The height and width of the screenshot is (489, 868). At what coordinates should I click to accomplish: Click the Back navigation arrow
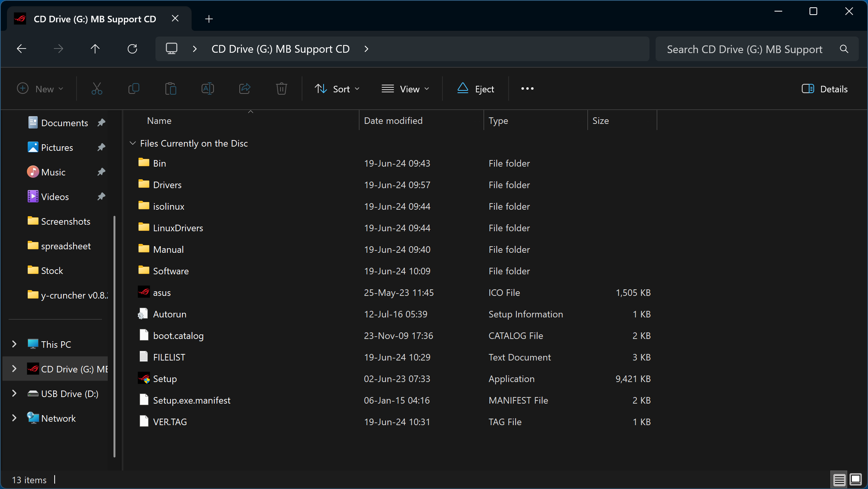click(22, 49)
